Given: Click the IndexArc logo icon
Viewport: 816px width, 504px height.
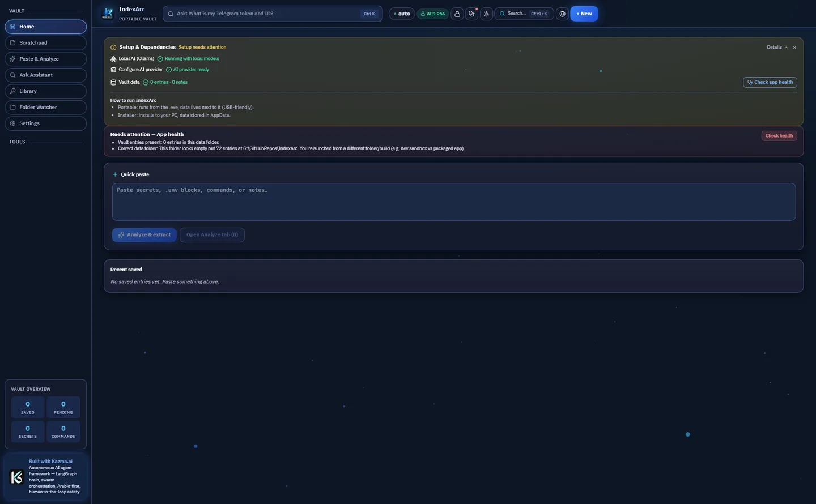Looking at the screenshot, I should [108, 14].
